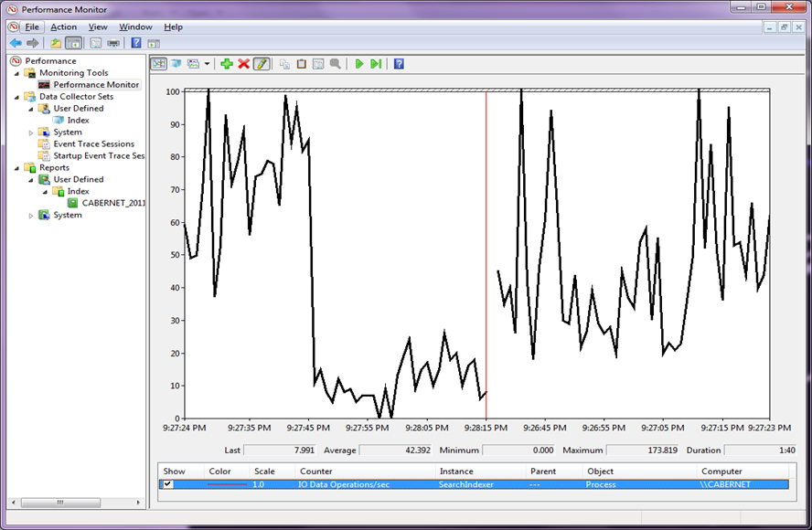This screenshot has width=812, height=530.
Task: Click the View Current Activity icon
Action: click(158, 64)
